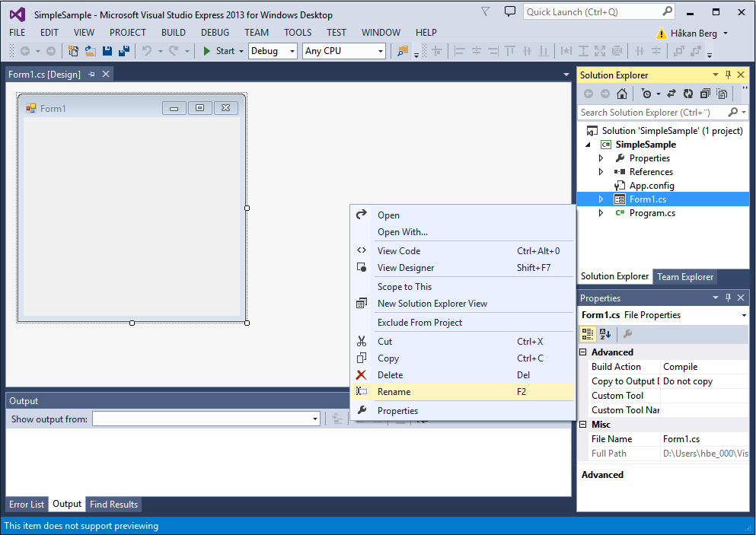Screen dimensions: 756x535
Task: Close the Properties panel
Action: (741, 298)
